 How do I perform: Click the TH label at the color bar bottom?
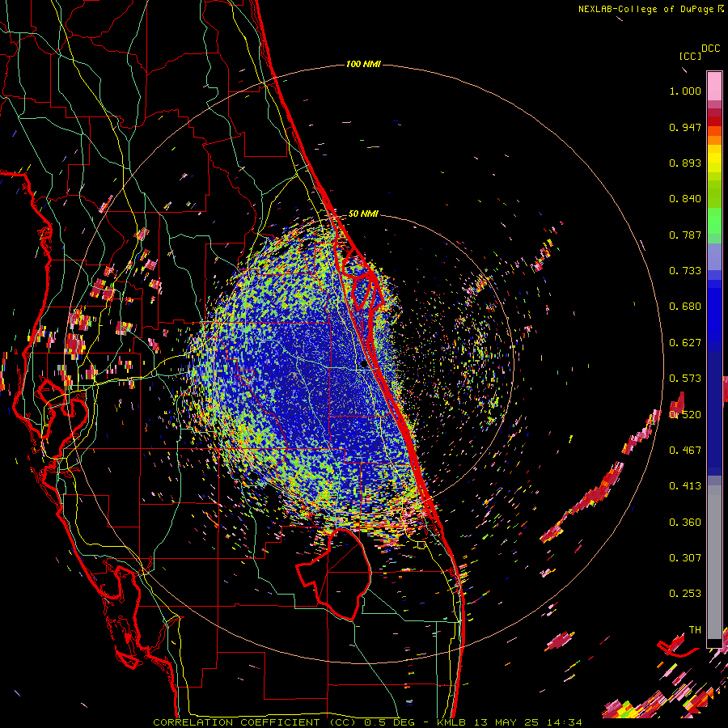pos(695,630)
